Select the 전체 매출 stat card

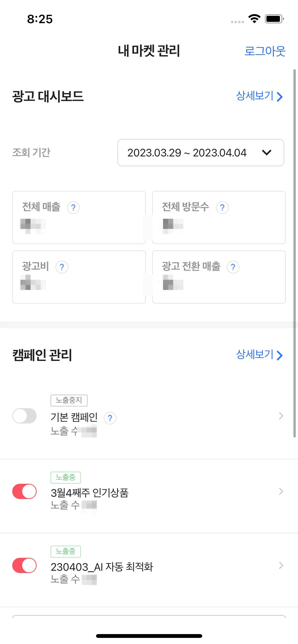pyautogui.click(x=79, y=217)
